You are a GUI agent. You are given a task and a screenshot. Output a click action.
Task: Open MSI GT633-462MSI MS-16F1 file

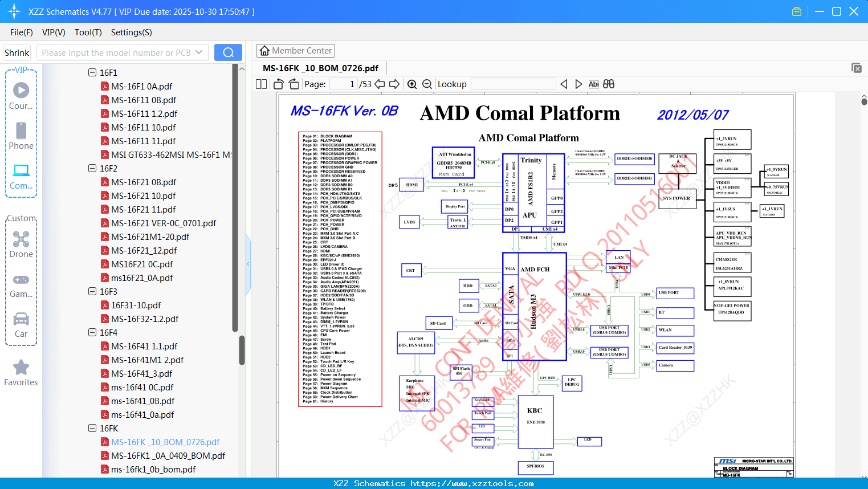click(x=171, y=154)
